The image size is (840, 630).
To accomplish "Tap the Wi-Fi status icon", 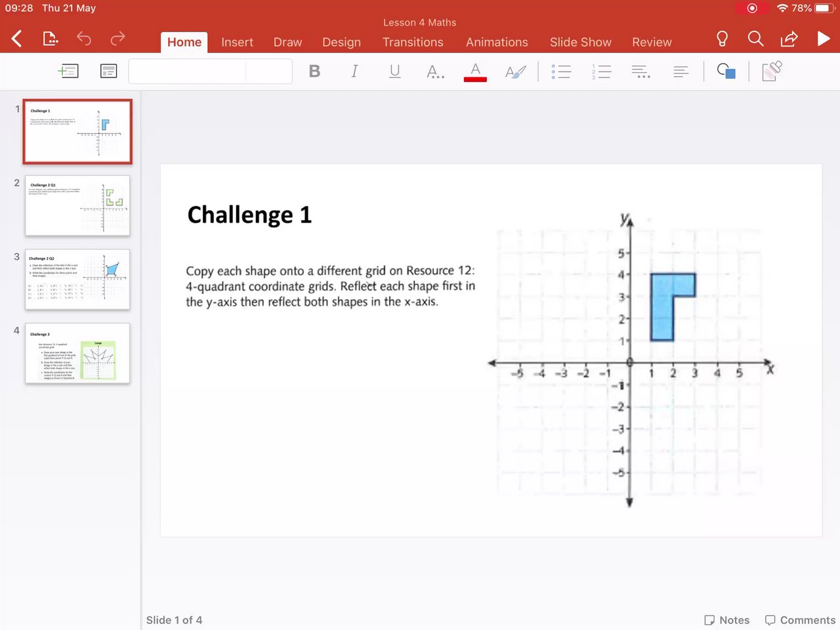I will click(x=782, y=9).
